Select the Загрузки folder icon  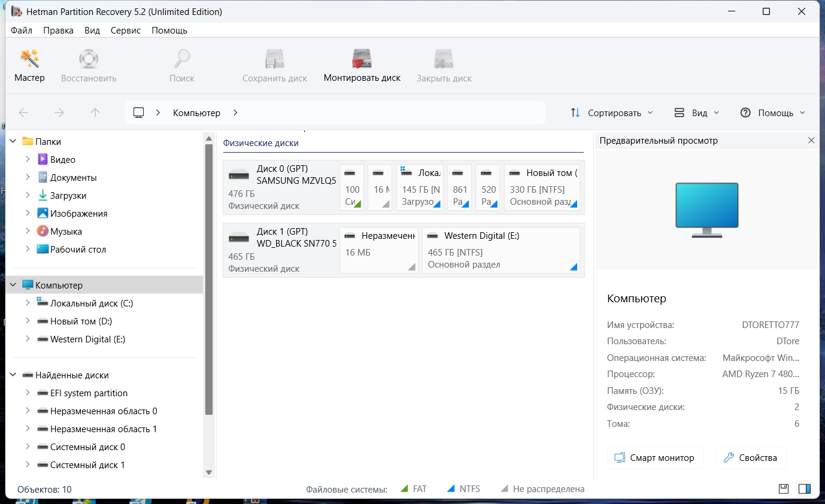click(43, 196)
